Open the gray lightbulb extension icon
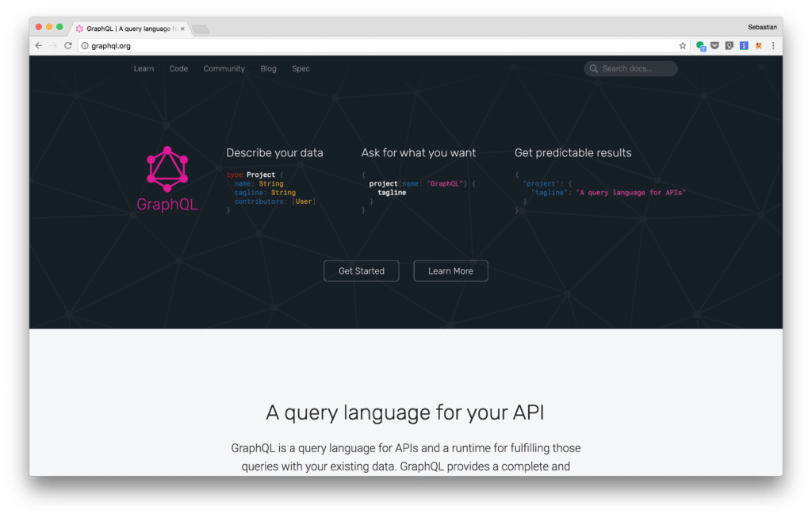This screenshot has height=518, width=812. 730,45
